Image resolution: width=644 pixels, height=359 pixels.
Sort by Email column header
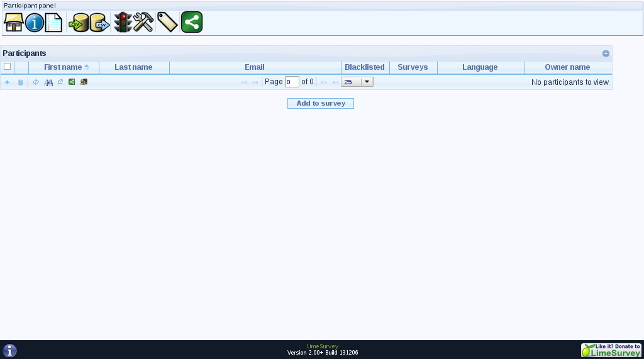click(x=255, y=67)
